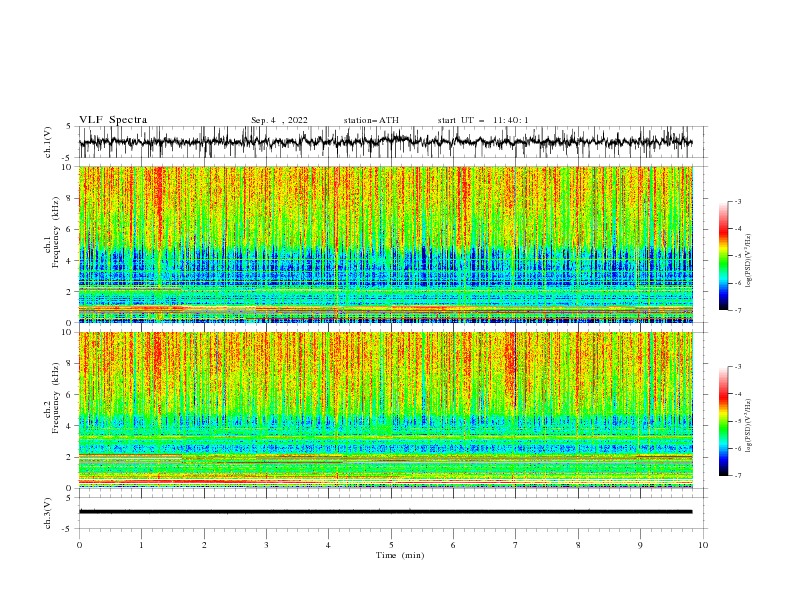Click the 'VLF Spectra' title text
The width and height of the screenshot is (792, 612).
point(113,120)
